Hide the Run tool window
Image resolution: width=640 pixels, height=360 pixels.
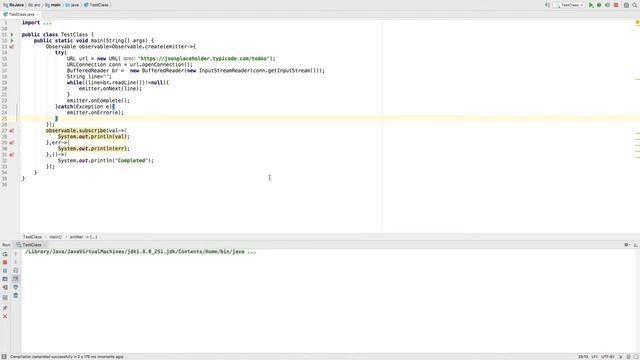pyautogui.click(x=636, y=245)
